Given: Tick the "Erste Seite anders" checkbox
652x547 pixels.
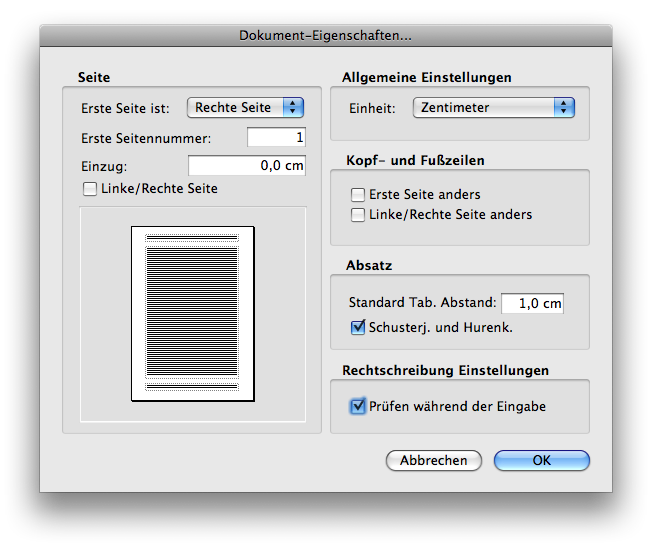Looking at the screenshot, I should [x=358, y=195].
